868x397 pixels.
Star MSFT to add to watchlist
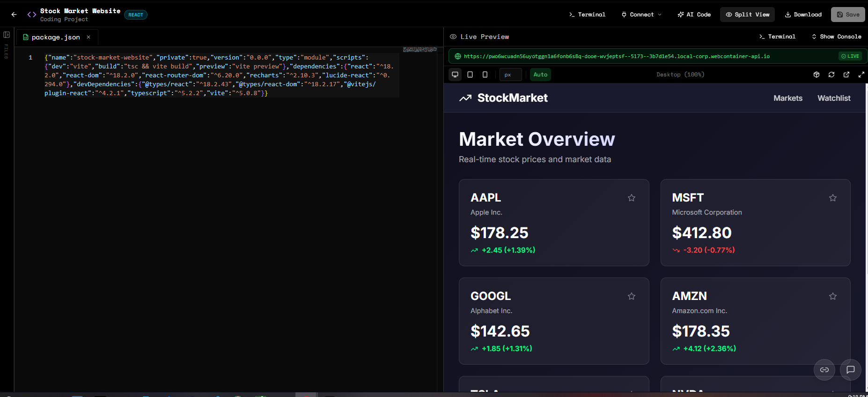[x=833, y=198]
